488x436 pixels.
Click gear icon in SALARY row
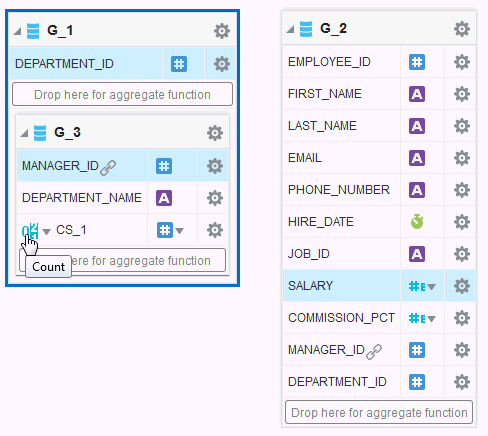pyautogui.click(x=462, y=286)
